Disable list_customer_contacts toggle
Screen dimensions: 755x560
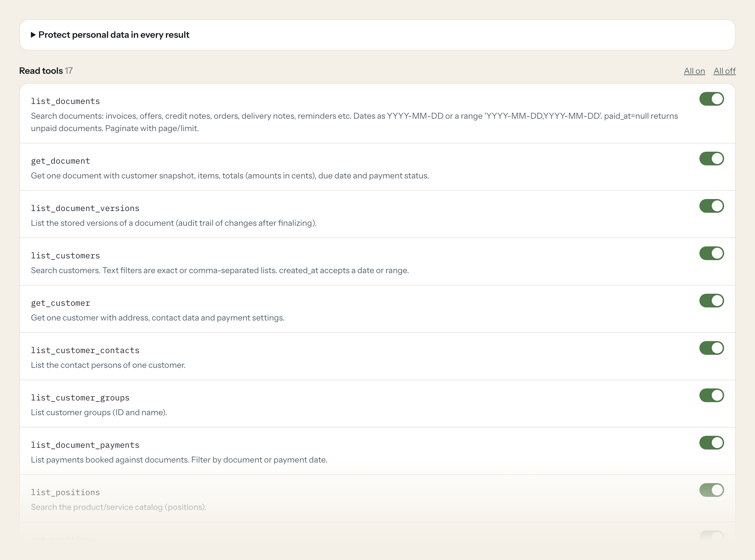tap(712, 348)
